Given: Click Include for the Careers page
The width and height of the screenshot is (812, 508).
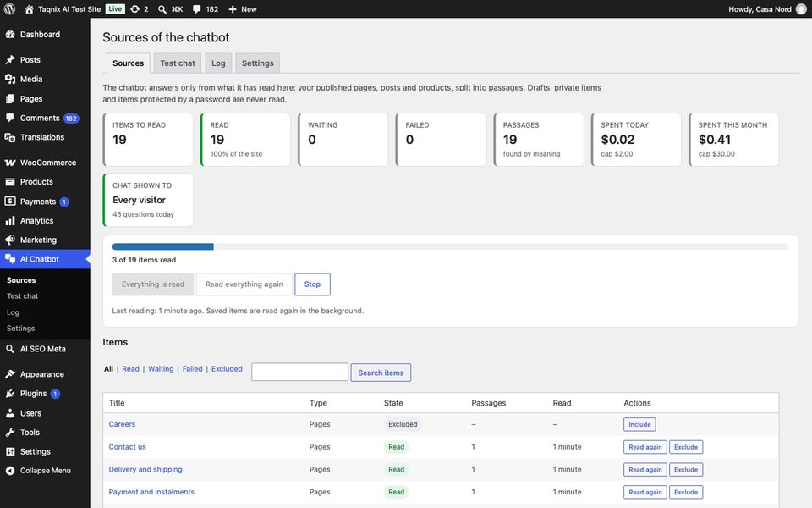Looking at the screenshot, I should point(639,424).
